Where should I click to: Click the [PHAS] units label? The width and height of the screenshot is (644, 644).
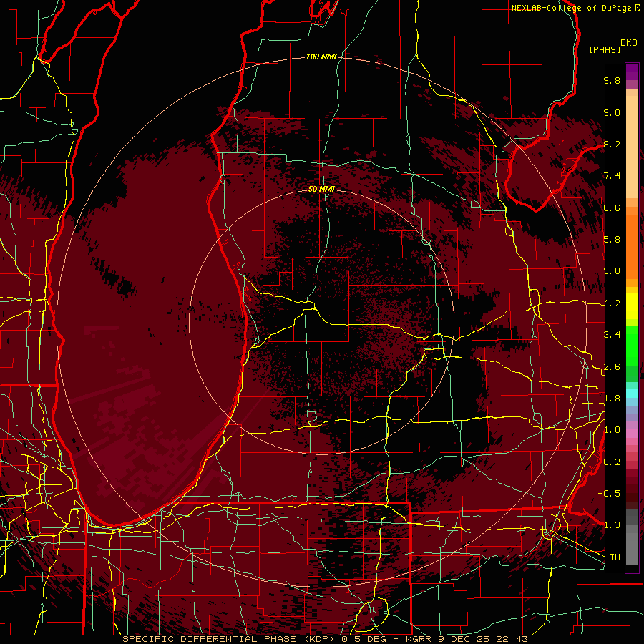click(x=605, y=49)
